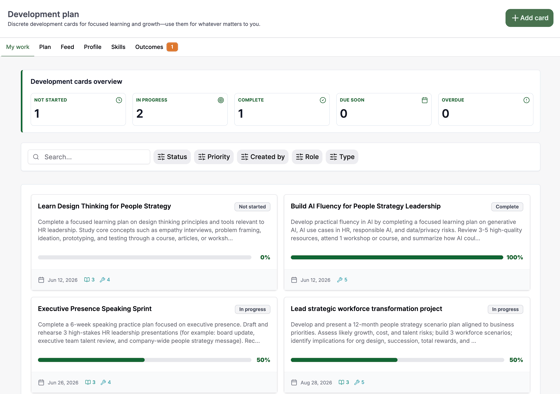The image size is (560, 394).
Task: Select the Due Soon overview card
Action: click(384, 109)
